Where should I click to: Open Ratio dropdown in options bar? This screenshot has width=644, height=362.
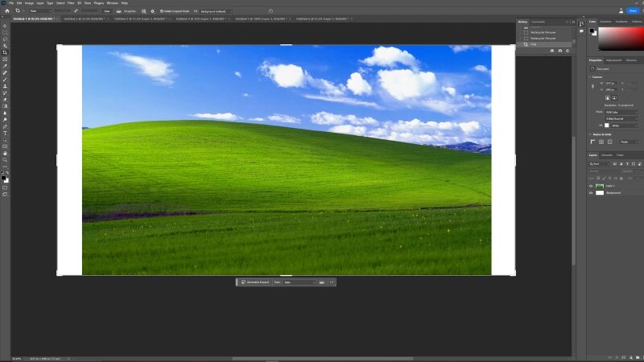pos(39,11)
